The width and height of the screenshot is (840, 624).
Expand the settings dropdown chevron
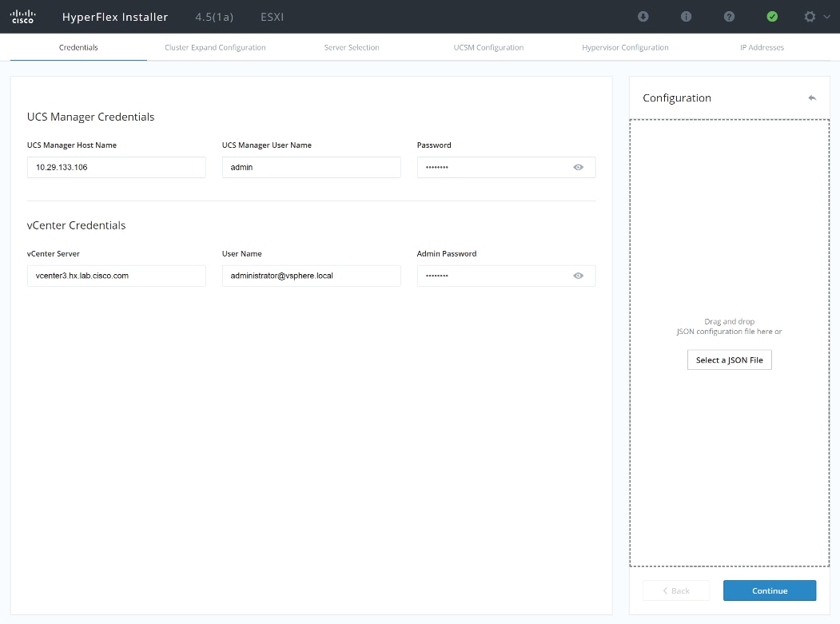point(826,17)
